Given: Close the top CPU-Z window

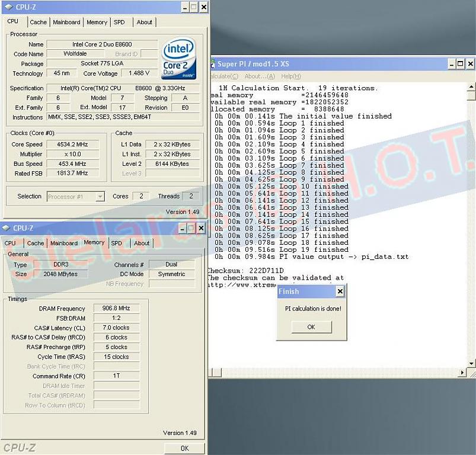Looking at the screenshot, I should click(x=204, y=7).
